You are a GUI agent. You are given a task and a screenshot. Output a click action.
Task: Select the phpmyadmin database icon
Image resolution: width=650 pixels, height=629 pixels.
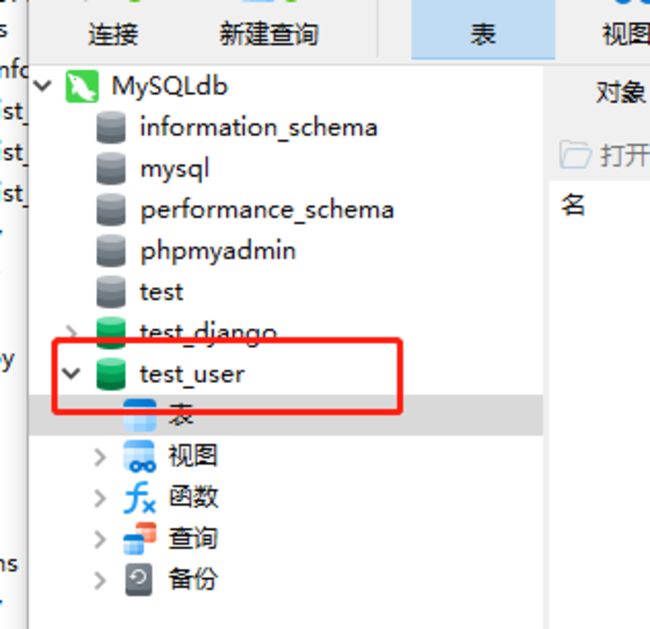click(x=111, y=251)
